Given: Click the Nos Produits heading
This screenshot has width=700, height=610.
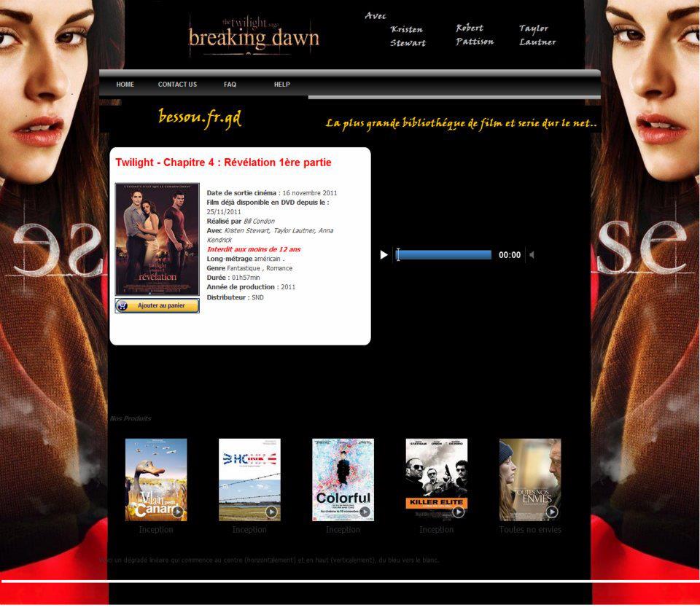Looking at the screenshot, I should (x=131, y=418).
